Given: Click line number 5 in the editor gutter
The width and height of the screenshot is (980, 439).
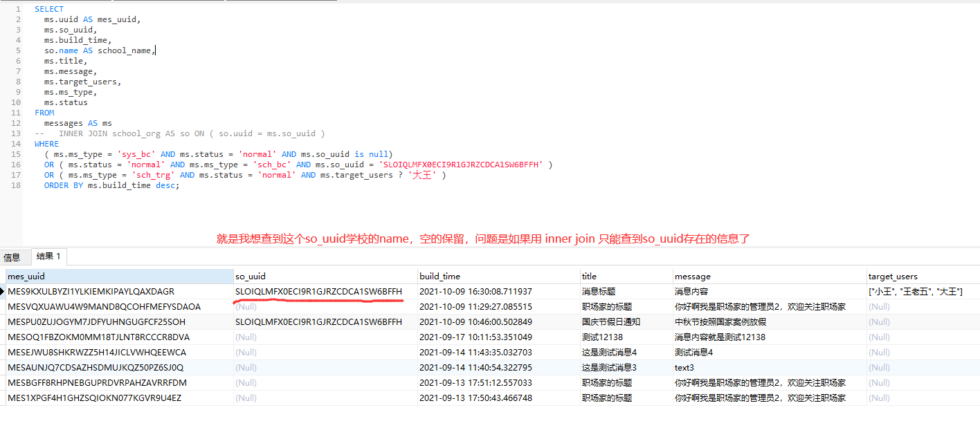Looking at the screenshot, I should (19, 50).
